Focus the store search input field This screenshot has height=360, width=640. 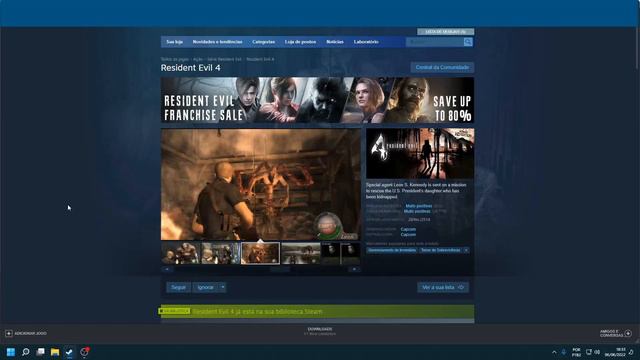click(435, 42)
